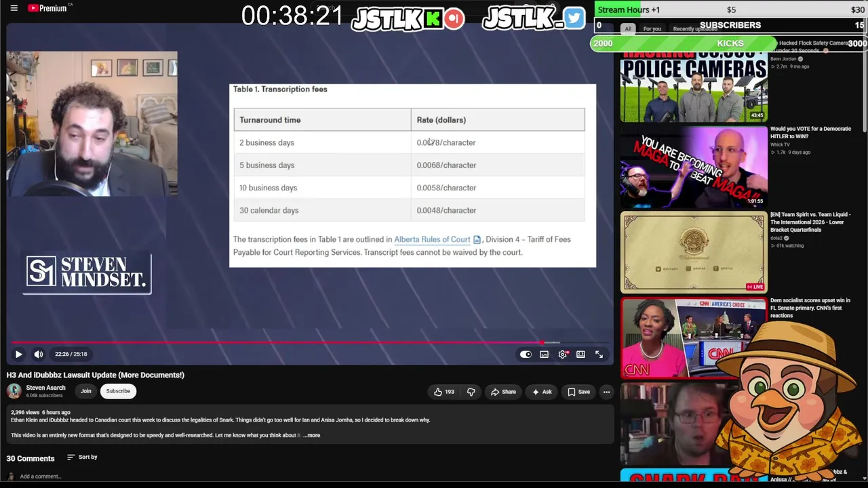Click the '30 Comments' heading
Image resolution: width=868 pixels, height=488 pixels.
coord(31,458)
